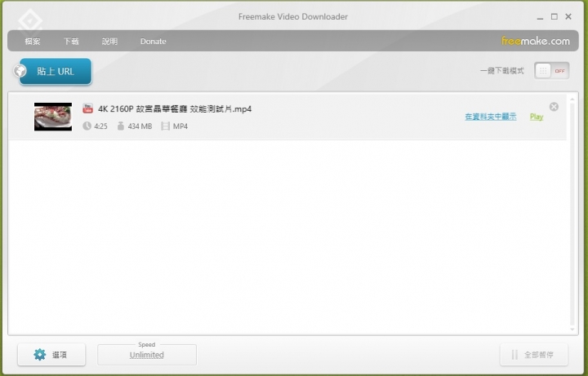Open the 說明 menu
Screen dimensions: 588x376
click(x=109, y=42)
